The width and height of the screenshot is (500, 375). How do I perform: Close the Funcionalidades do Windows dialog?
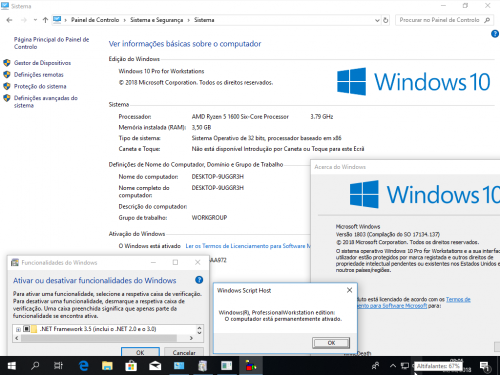point(198,262)
